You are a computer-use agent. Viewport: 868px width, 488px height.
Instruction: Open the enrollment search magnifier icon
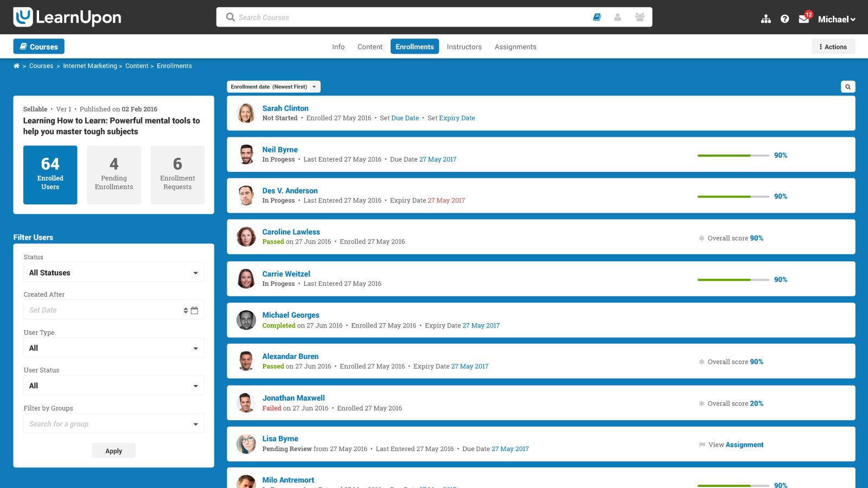pyautogui.click(x=847, y=86)
